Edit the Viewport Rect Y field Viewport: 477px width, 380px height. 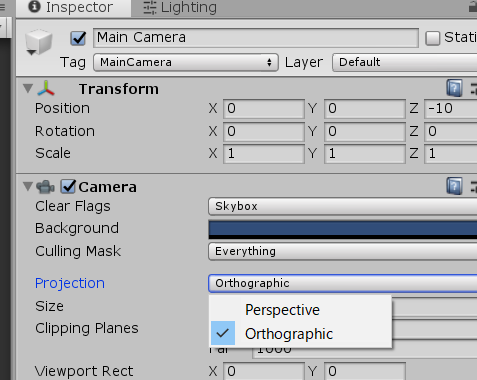point(365,371)
